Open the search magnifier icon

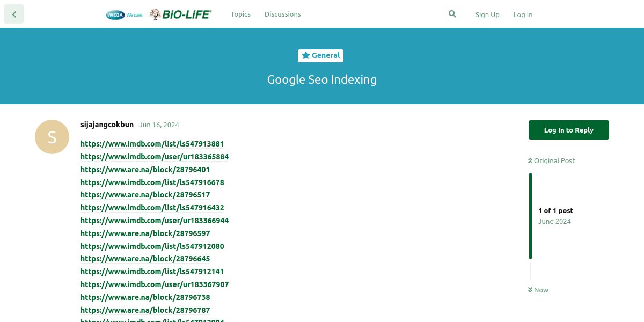click(452, 14)
